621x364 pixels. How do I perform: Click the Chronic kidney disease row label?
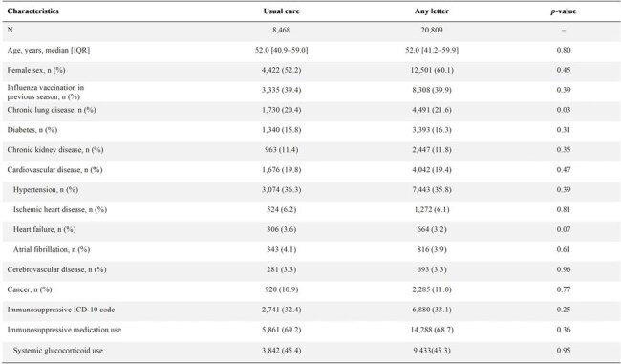click(55, 150)
